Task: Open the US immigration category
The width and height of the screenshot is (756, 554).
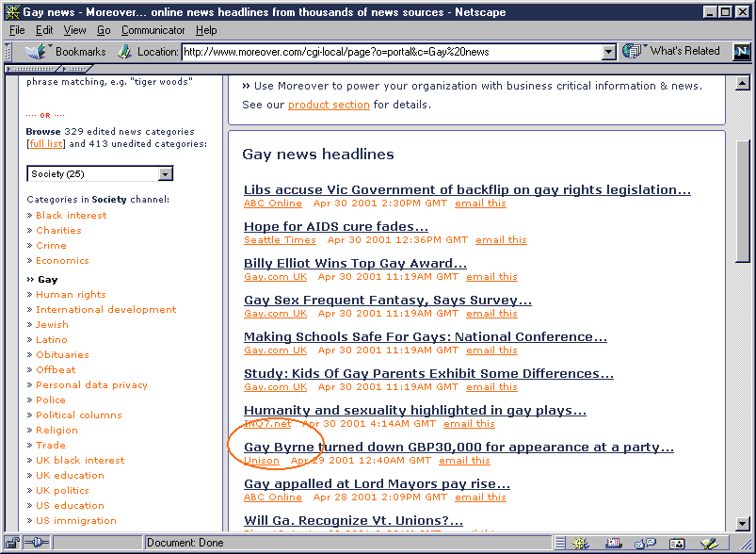Action: pos(75,520)
